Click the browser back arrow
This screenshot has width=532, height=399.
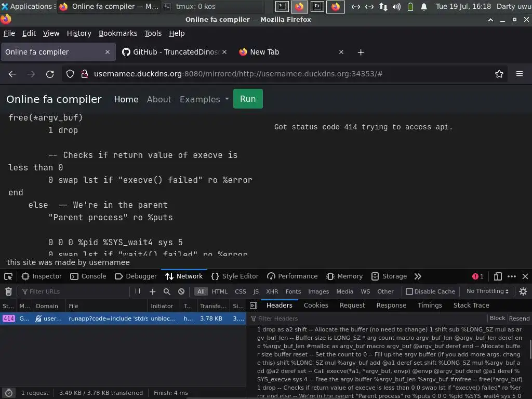(x=12, y=74)
